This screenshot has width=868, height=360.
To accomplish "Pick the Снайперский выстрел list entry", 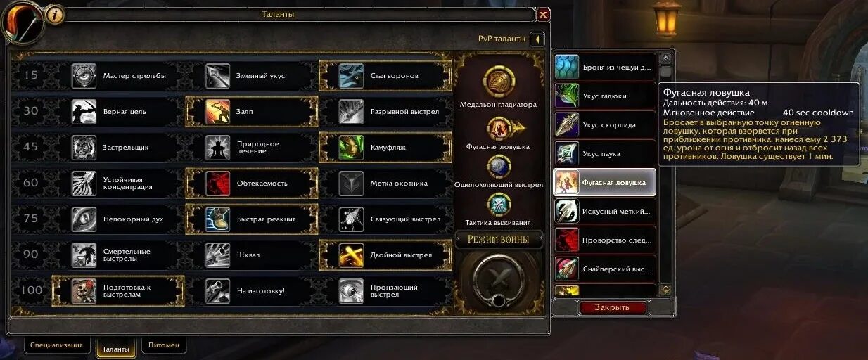I will [x=605, y=269].
